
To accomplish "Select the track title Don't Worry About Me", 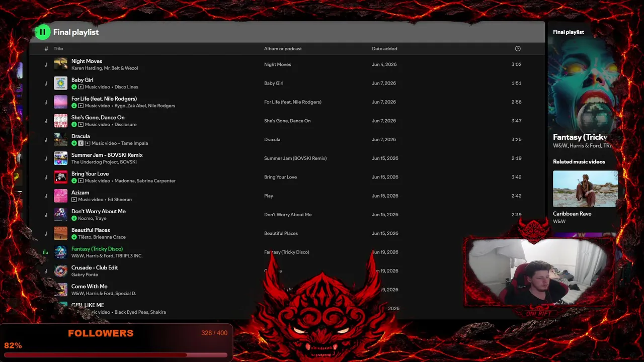I will (x=99, y=211).
